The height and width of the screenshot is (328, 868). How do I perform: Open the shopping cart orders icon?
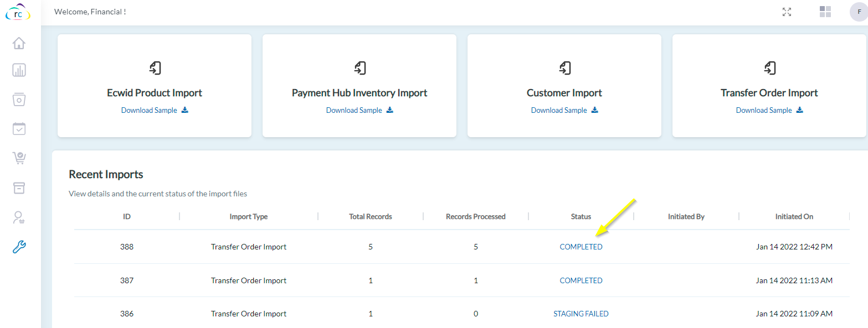point(19,158)
